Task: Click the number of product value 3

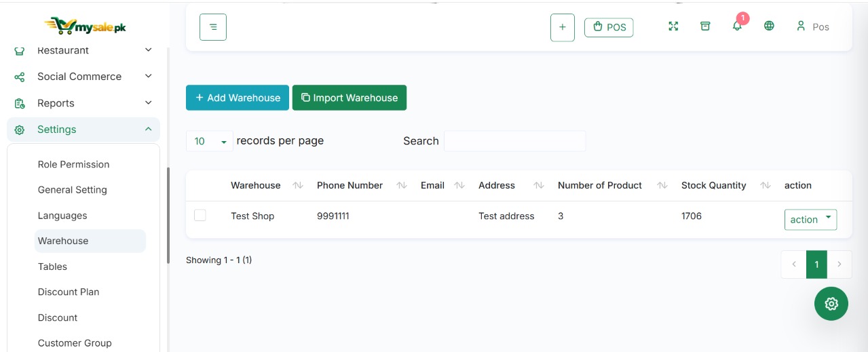Action: [x=561, y=216]
